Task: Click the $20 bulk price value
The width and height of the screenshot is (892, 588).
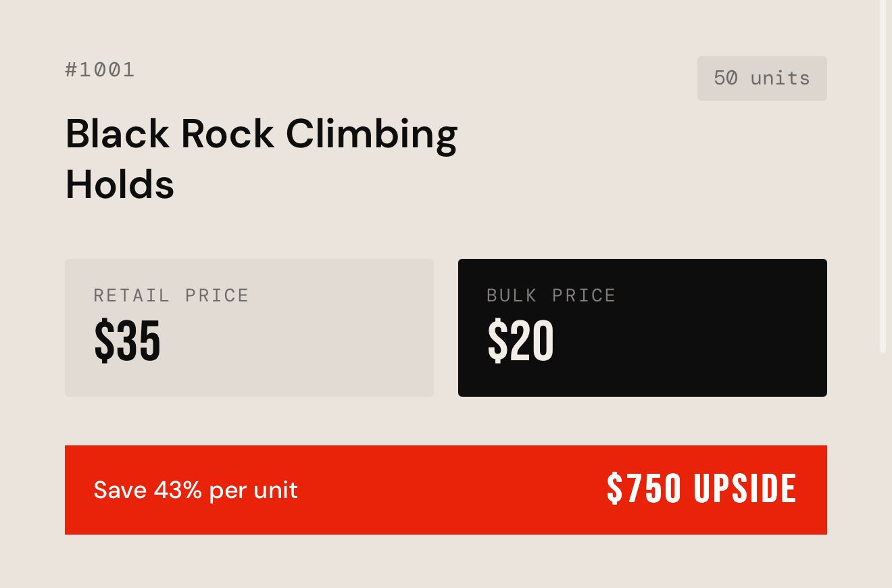Action: (x=520, y=341)
